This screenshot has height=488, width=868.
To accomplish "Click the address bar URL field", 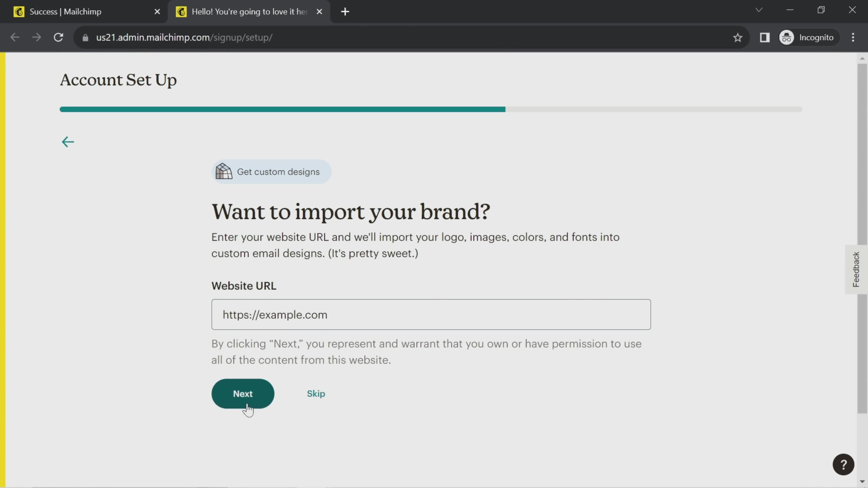I will (x=184, y=37).
